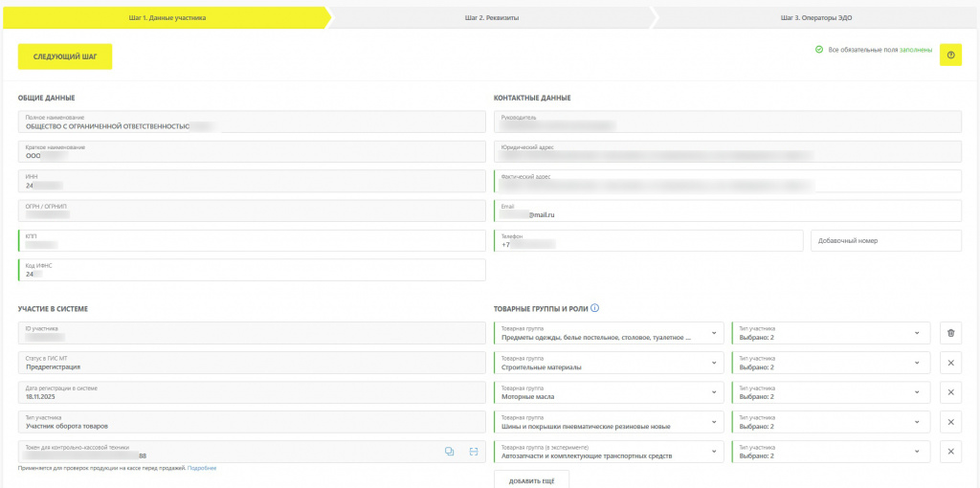Click the ID участника field
980x488 pixels.
coord(252,333)
